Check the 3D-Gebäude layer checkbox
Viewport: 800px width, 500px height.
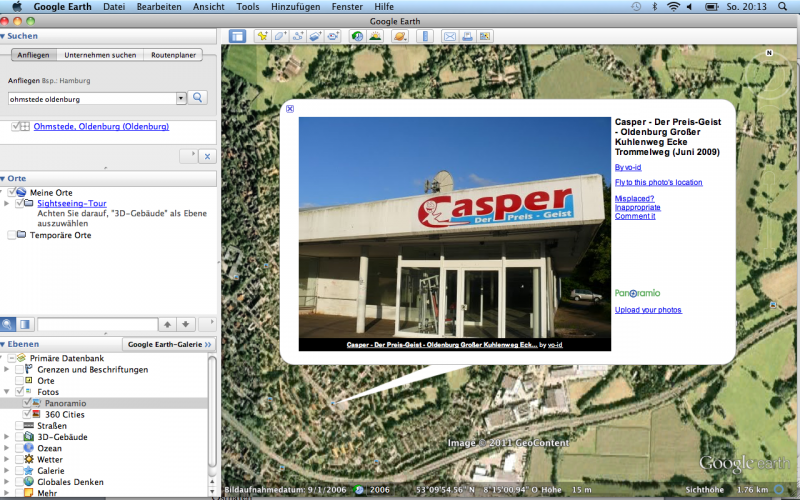(x=20, y=437)
